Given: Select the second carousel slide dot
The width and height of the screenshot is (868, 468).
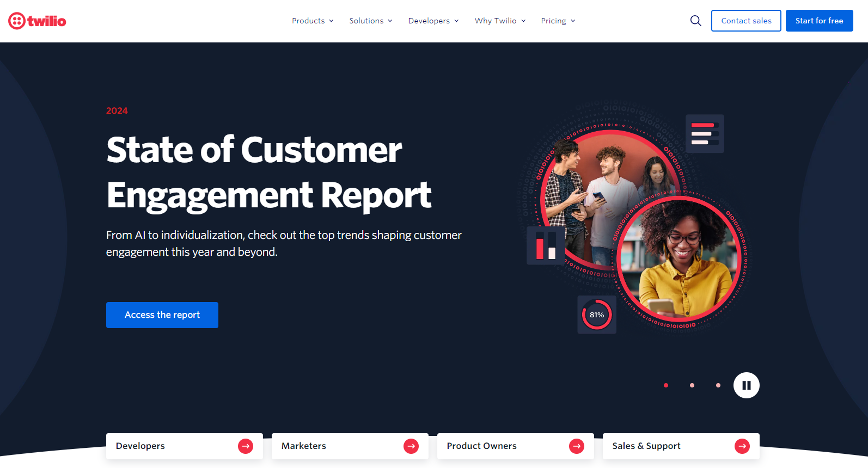Looking at the screenshot, I should tap(692, 385).
